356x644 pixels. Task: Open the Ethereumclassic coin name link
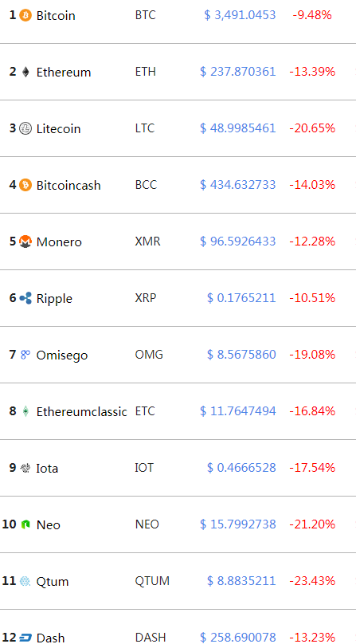(82, 411)
